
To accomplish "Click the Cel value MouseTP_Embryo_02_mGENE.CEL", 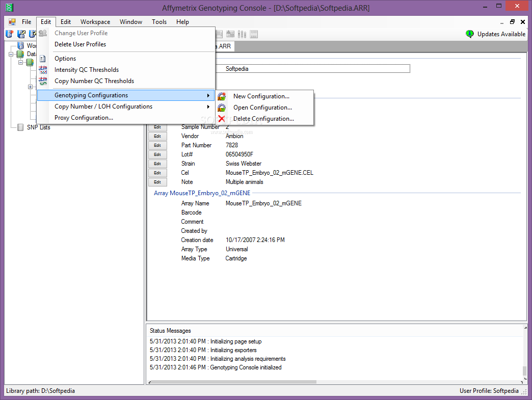I will click(x=270, y=173).
